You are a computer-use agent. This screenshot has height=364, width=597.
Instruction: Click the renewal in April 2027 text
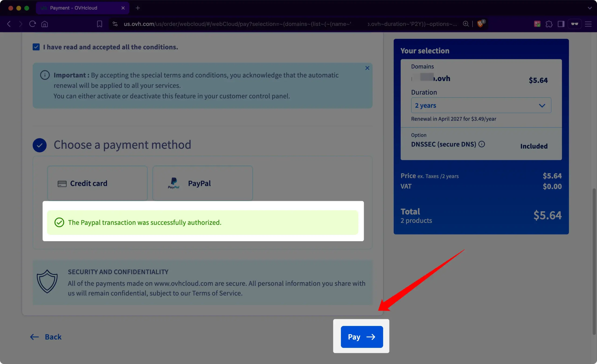[454, 119]
